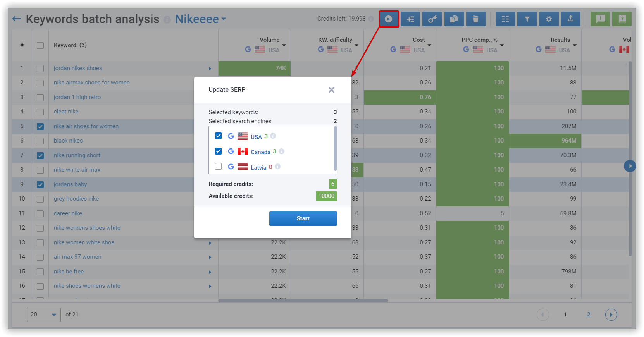Image resolution: width=644 pixels, height=337 pixels.
Task: Check the black nikes row checkbox
Action: (40, 141)
